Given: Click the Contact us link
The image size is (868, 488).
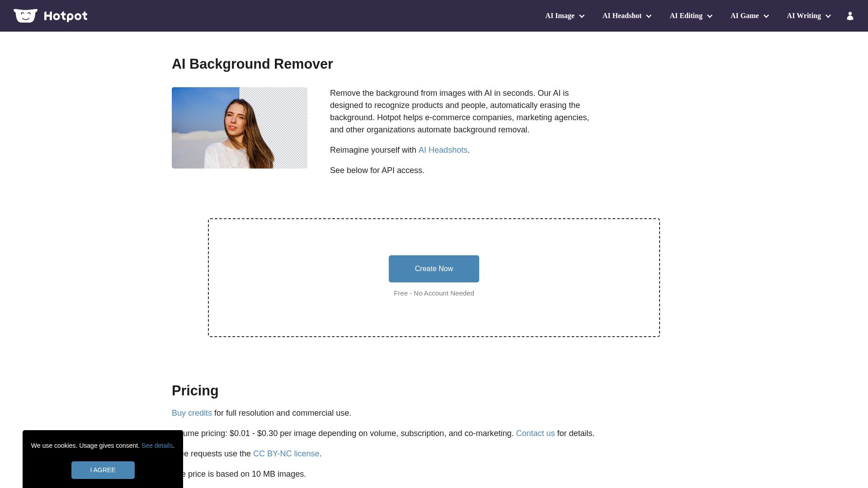Looking at the screenshot, I should point(535,433).
